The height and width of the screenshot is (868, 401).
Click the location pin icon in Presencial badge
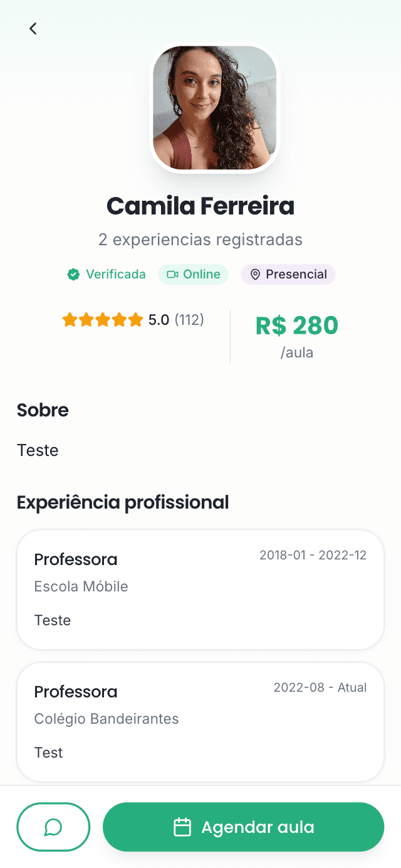tap(255, 274)
